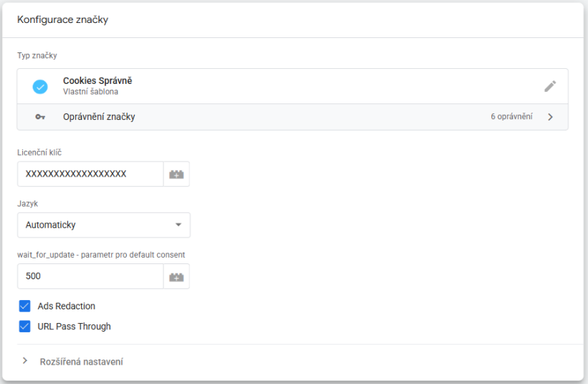Click the Jazyk dropdown arrow
This screenshot has height=384, width=588.
tap(178, 225)
